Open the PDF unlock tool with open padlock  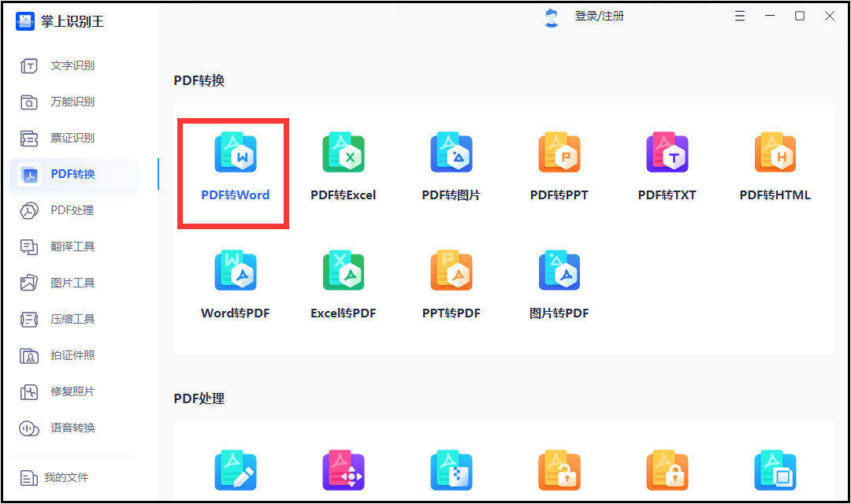coord(559,470)
